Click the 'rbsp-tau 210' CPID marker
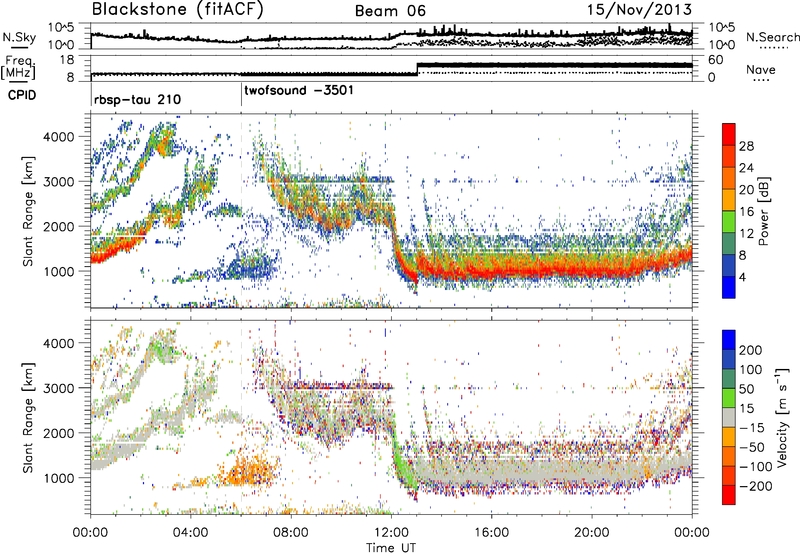The width and height of the screenshot is (800, 554). tap(137, 99)
